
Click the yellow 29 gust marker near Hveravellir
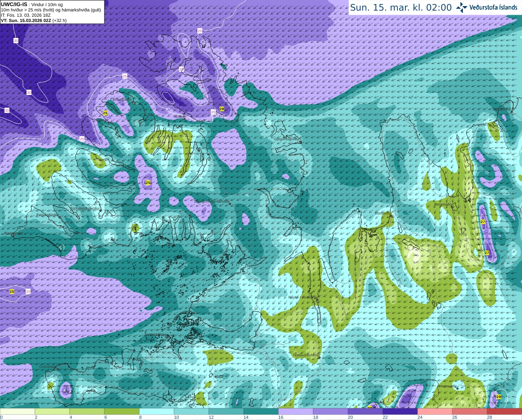click(x=499, y=397)
